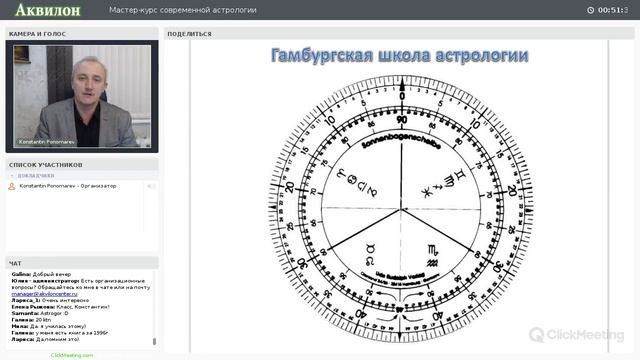Click Галина's message about the 1996 book
This screenshot has height=360, width=640.
click(60, 333)
